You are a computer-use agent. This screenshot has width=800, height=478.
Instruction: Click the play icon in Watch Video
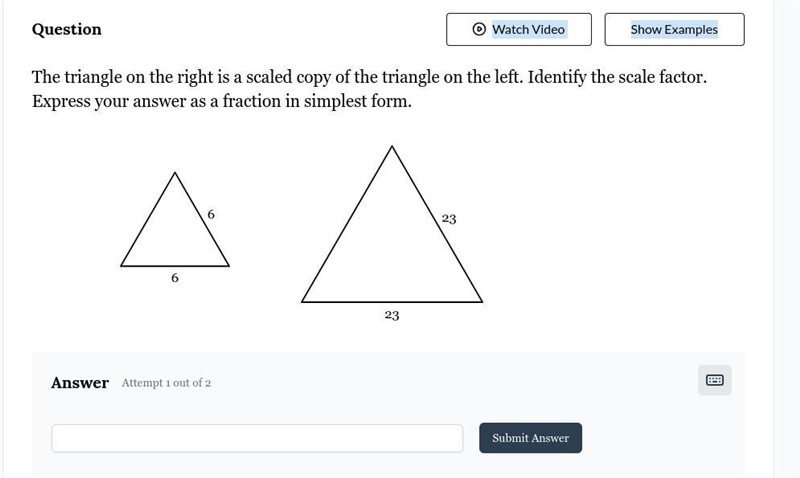click(x=479, y=29)
